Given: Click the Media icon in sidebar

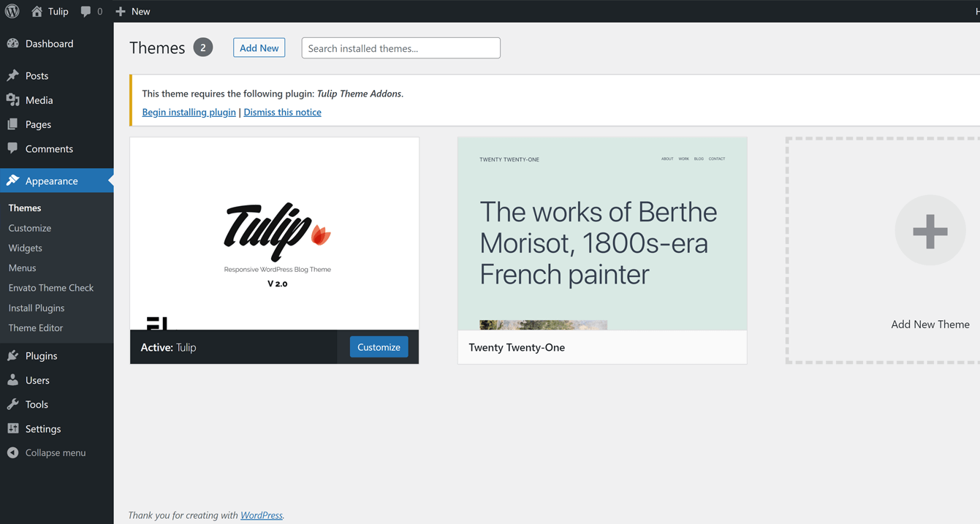Looking at the screenshot, I should pyautogui.click(x=12, y=99).
